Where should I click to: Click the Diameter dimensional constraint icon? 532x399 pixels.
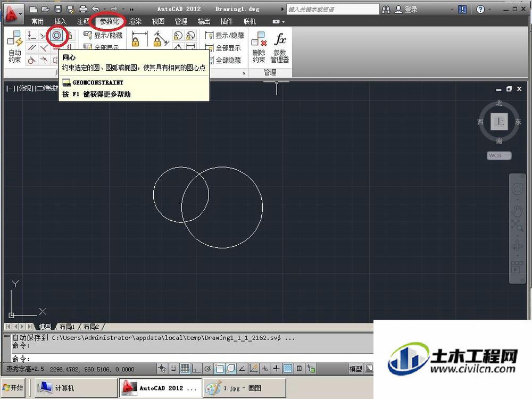pyautogui.click(x=190, y=35)
